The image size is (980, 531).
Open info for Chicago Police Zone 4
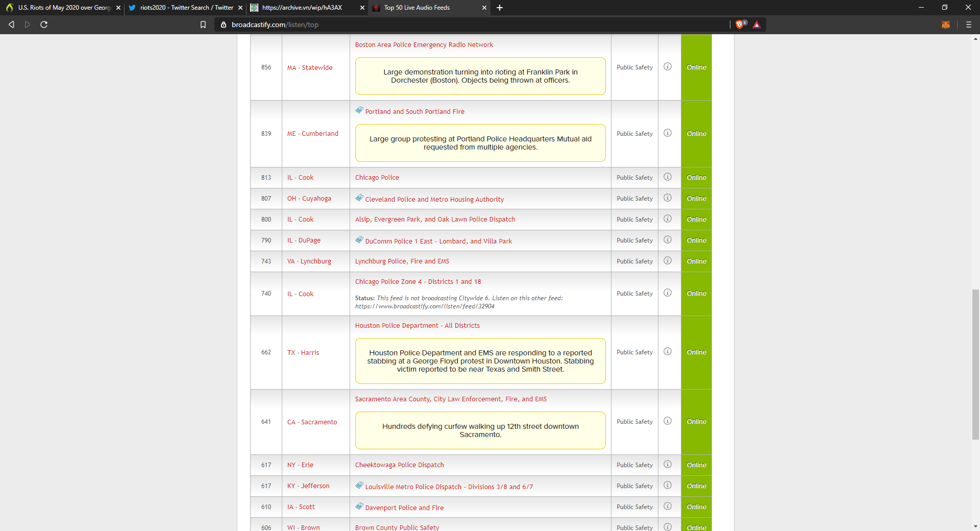pyautogui.click(x=667, y=293)
